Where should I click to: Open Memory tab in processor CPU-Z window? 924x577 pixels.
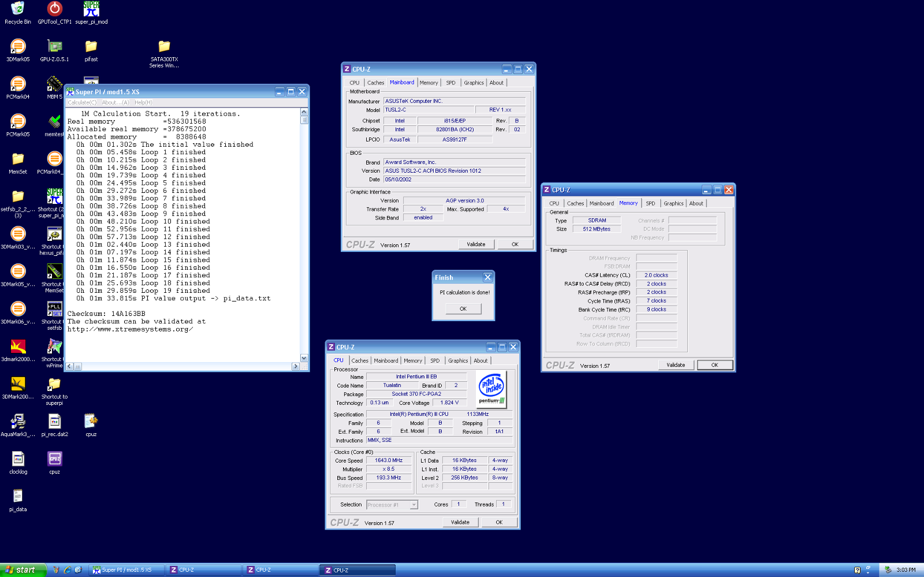point(413,360)
